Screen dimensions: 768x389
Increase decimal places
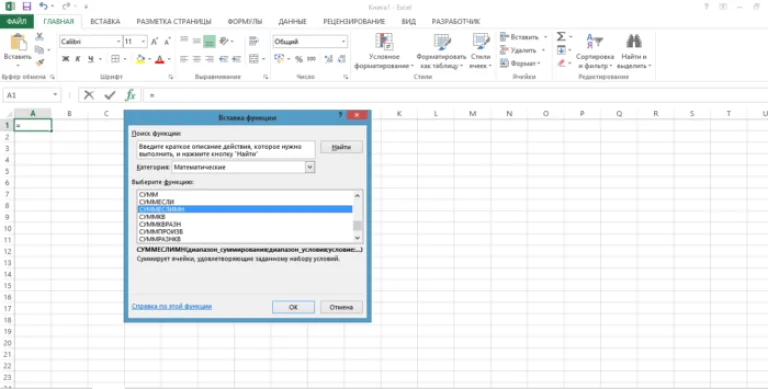coord(328,59)
